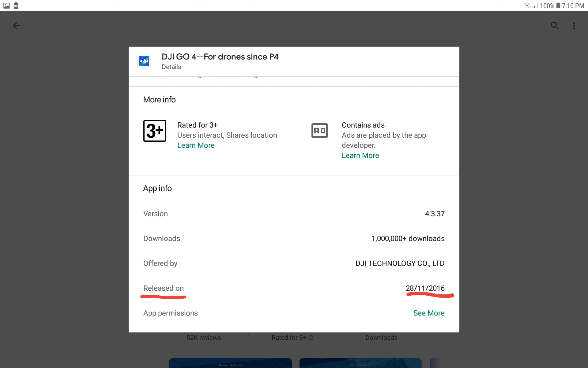Open the first screenshot thumbnail below

point(231,363)
